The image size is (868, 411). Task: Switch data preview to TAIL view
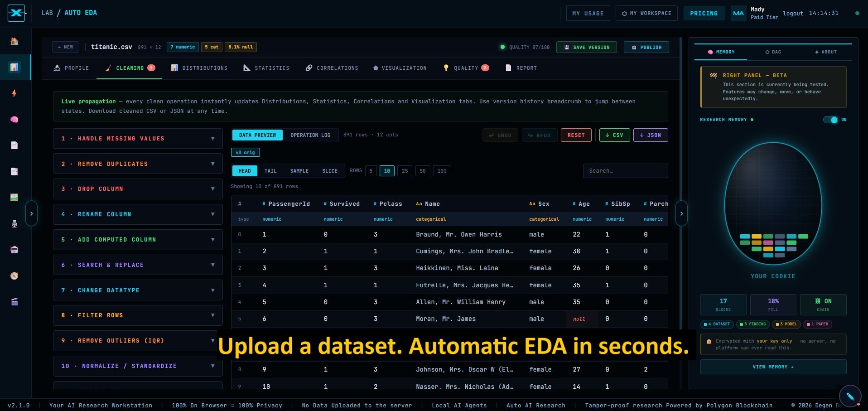tap(270, 171)
